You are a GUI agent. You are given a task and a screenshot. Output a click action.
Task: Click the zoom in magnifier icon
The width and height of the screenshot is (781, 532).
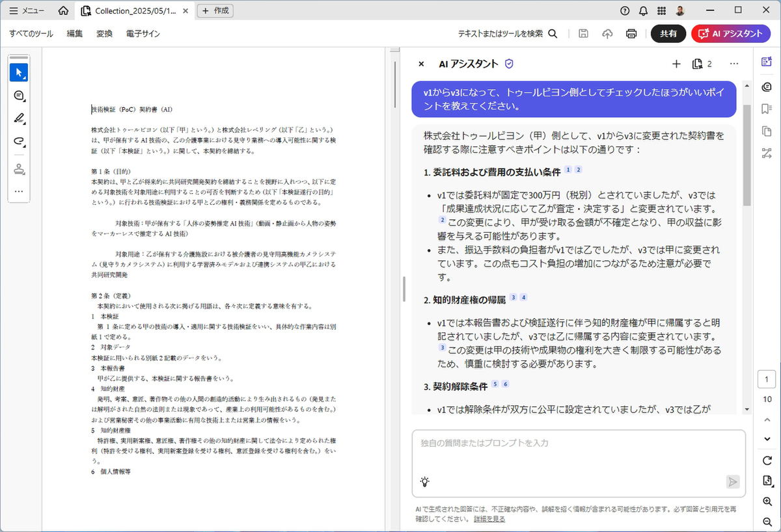click(767, 501)
